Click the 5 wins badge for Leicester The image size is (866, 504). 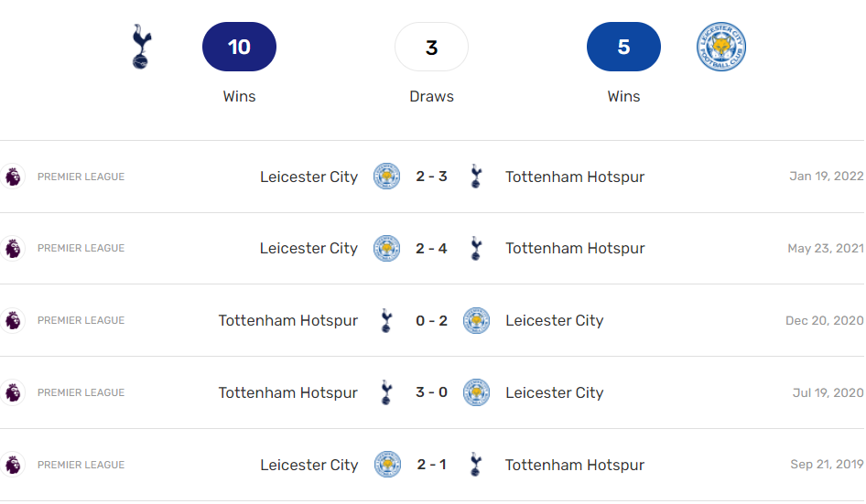623,47
